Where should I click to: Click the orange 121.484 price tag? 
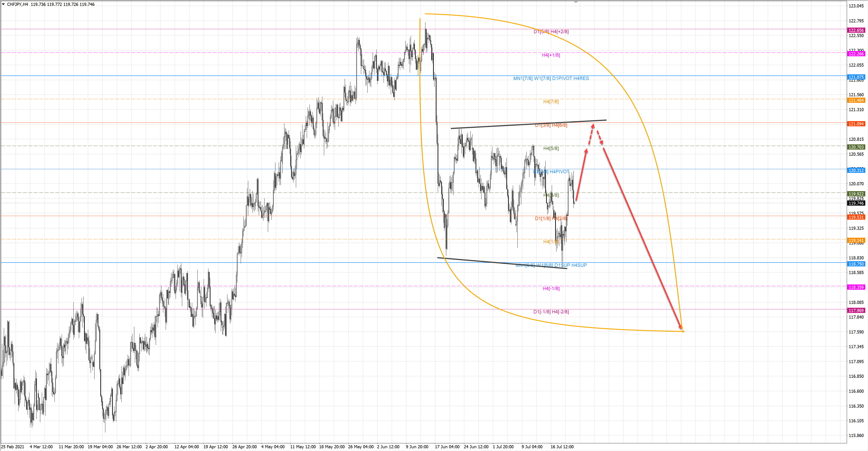click(856, 100)
